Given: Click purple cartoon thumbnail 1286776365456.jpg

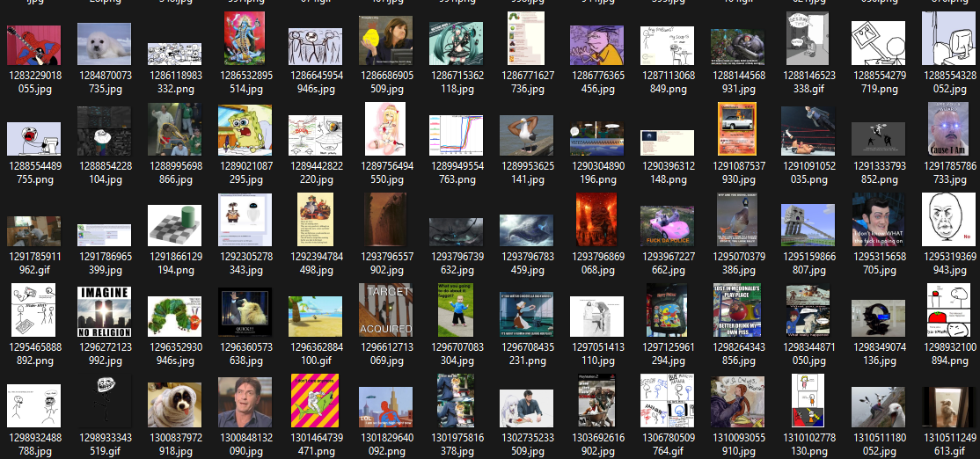Looking at the screenshot, I should point(596,45).
